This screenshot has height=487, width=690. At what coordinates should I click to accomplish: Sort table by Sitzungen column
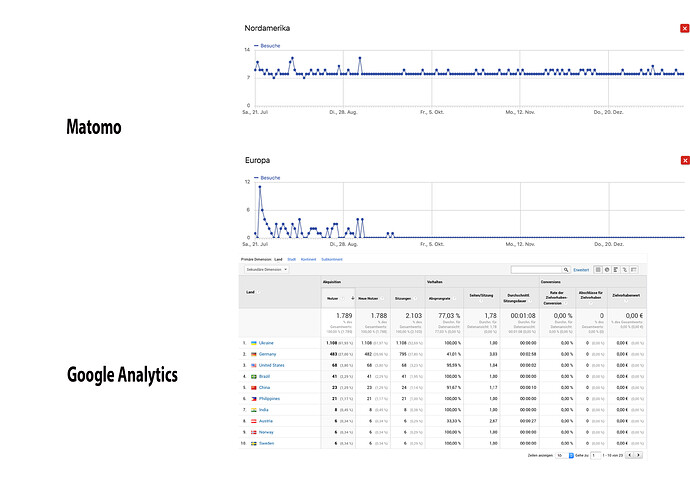tap(403, 298)
